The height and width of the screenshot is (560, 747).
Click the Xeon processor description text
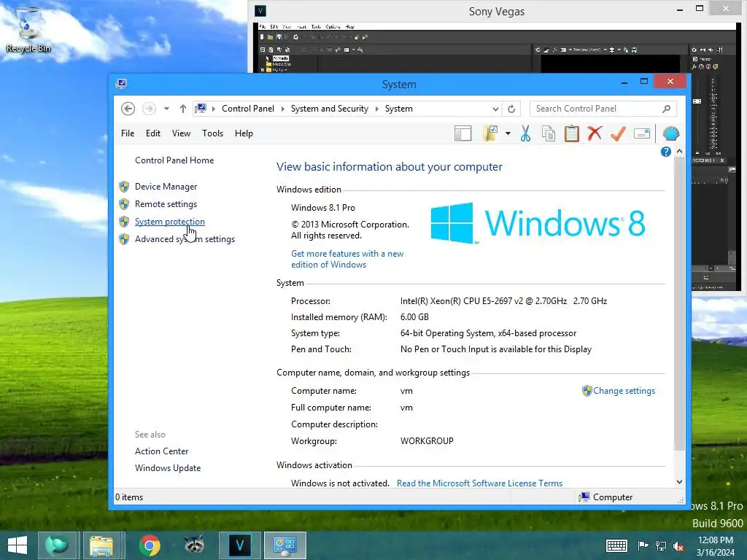[x=503, y=301]
